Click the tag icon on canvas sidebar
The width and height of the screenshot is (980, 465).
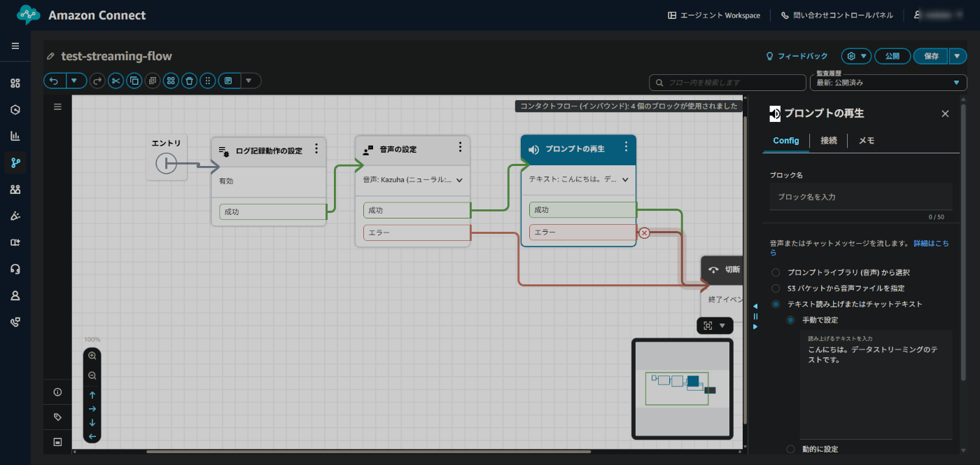click(x=58, y=417)
